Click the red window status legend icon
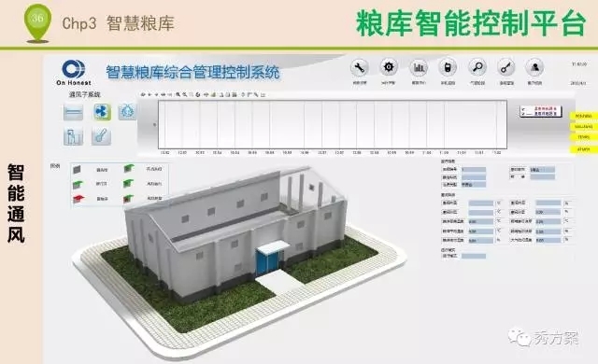The height and width of the screenshot is (364, 598). (x=78, y=199)
